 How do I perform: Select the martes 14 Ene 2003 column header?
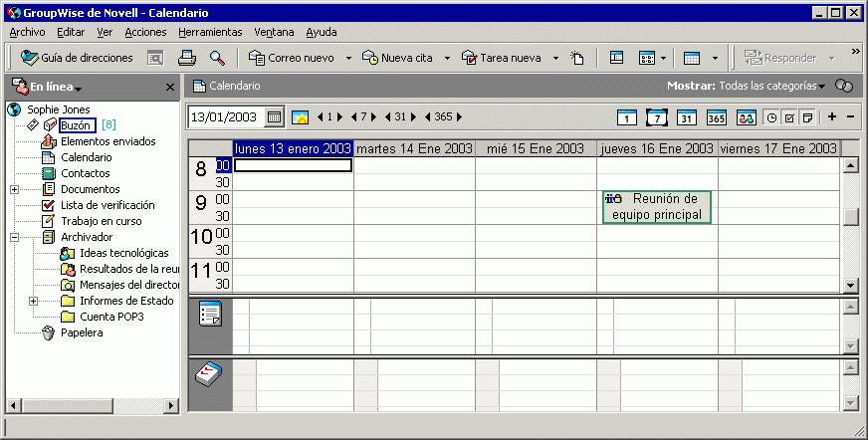pyautogui.click(x=415, y=148)
